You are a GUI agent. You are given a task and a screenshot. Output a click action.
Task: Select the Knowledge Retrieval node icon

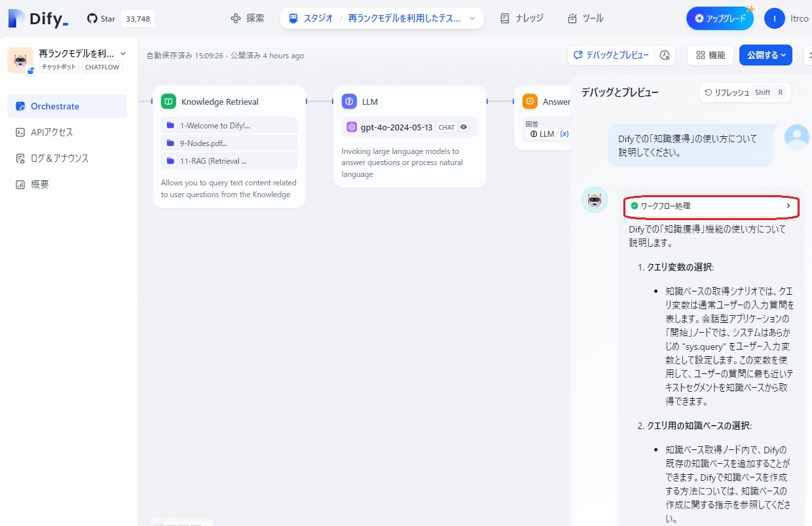pyautogui.click(x=169, y=102)
